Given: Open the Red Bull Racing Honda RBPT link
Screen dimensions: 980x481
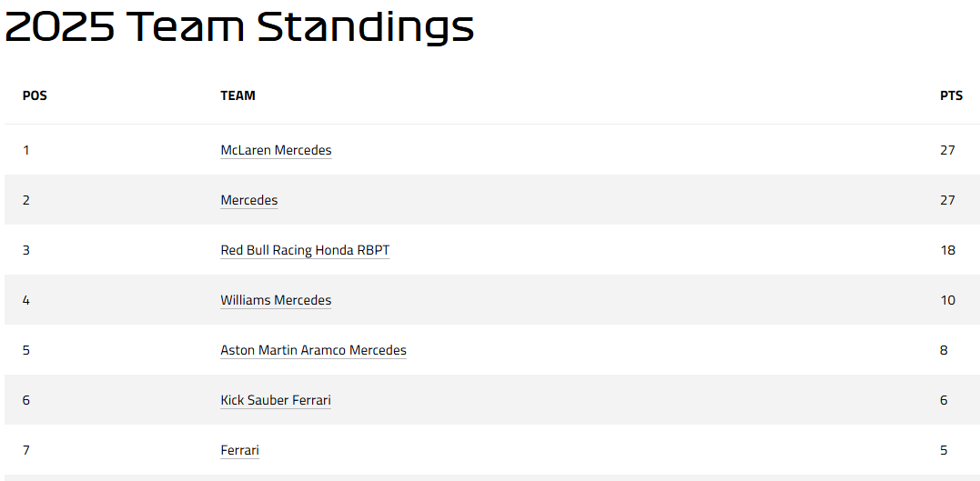Looking at the screenshot, I should pos(305,250).
